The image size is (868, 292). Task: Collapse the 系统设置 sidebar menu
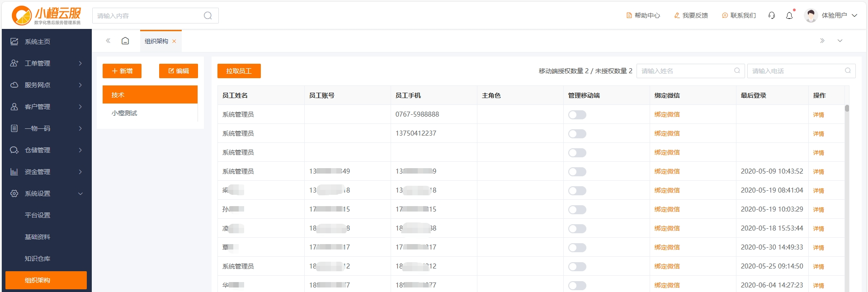(46, 193)
